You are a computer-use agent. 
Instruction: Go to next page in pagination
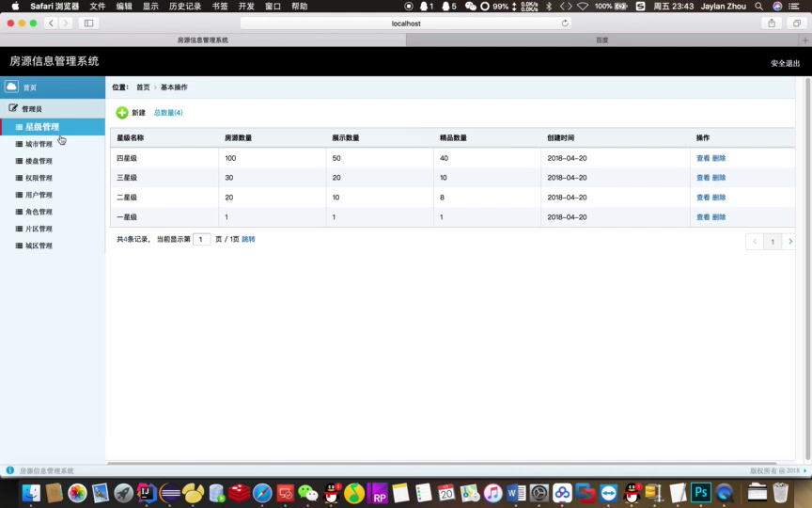[x=789, y=242]
